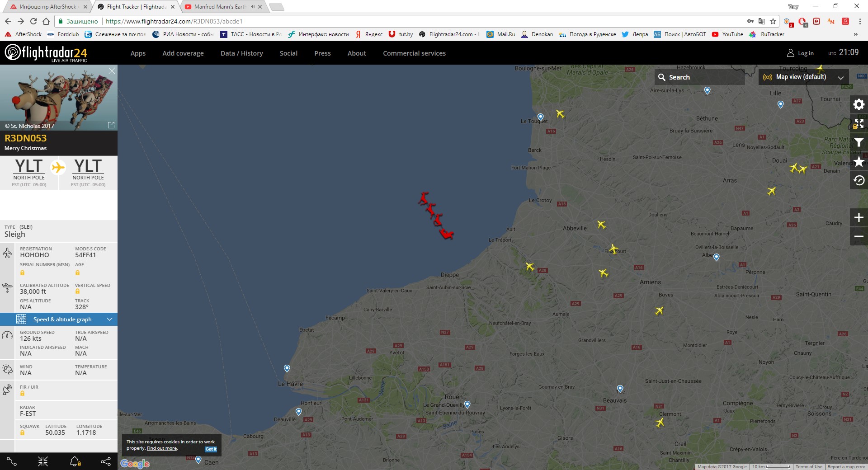Viewport: 868px width, 470px height.
Task: Mute the Manfred Mann's Earth tab audio
Action: pos(253,7)
